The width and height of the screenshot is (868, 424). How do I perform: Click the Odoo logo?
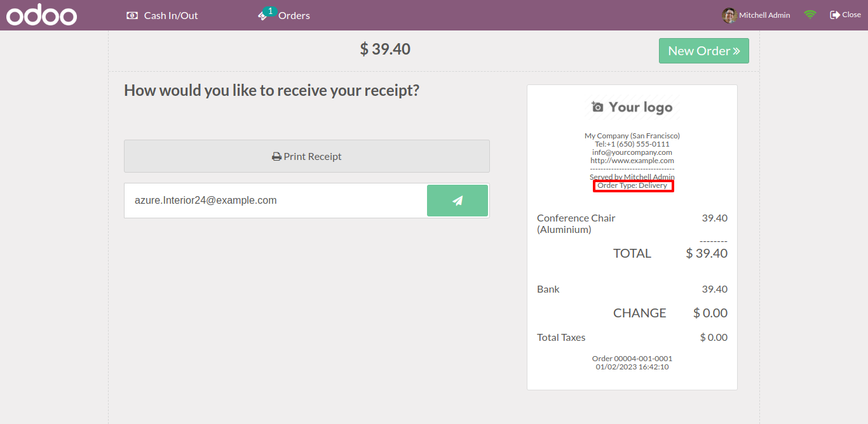[41, 15]
